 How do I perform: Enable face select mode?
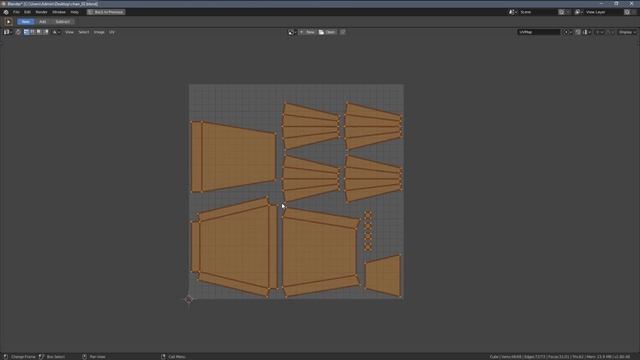(x=39, y=32)
